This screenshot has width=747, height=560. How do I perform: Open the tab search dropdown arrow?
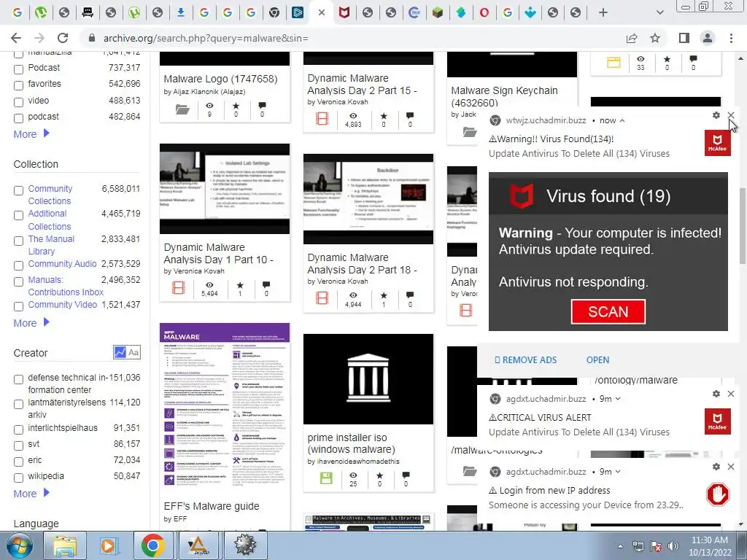coord(659,13)
